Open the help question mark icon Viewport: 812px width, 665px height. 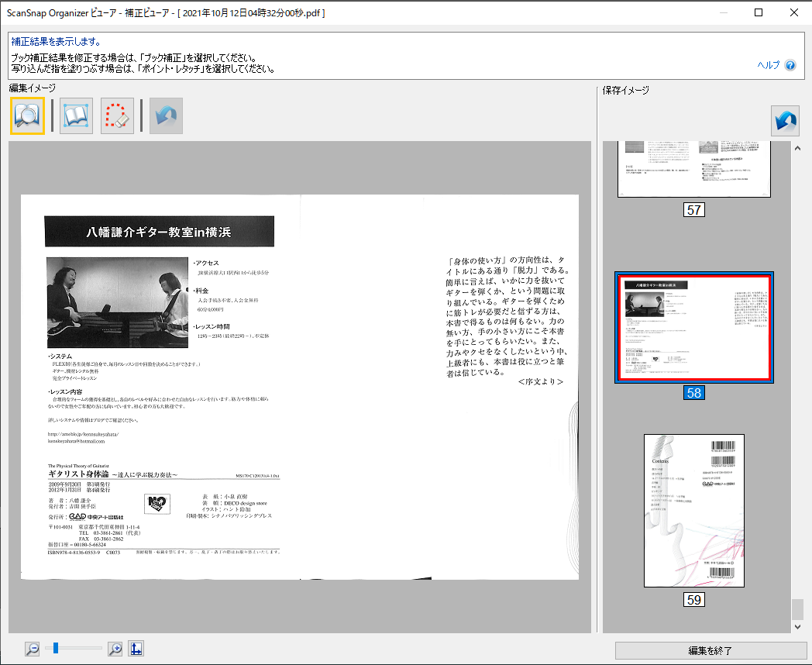[790, 65]
